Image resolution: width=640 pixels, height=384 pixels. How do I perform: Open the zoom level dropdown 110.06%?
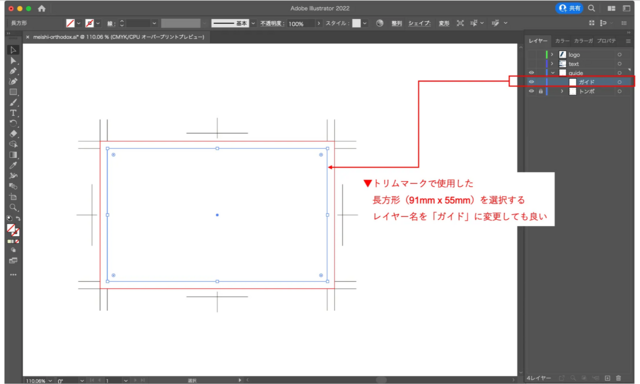(39, 381)
